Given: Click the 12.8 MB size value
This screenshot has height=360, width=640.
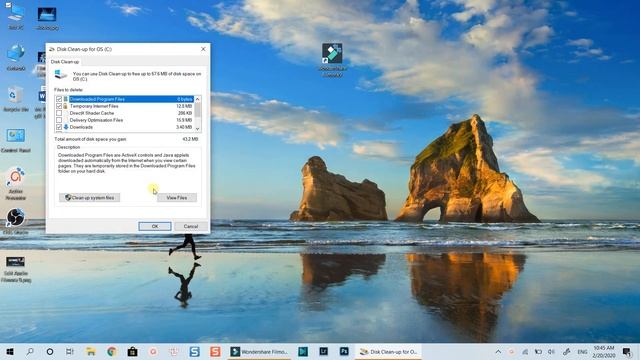Looking at the screenshot, I should [x=184, y=106].
